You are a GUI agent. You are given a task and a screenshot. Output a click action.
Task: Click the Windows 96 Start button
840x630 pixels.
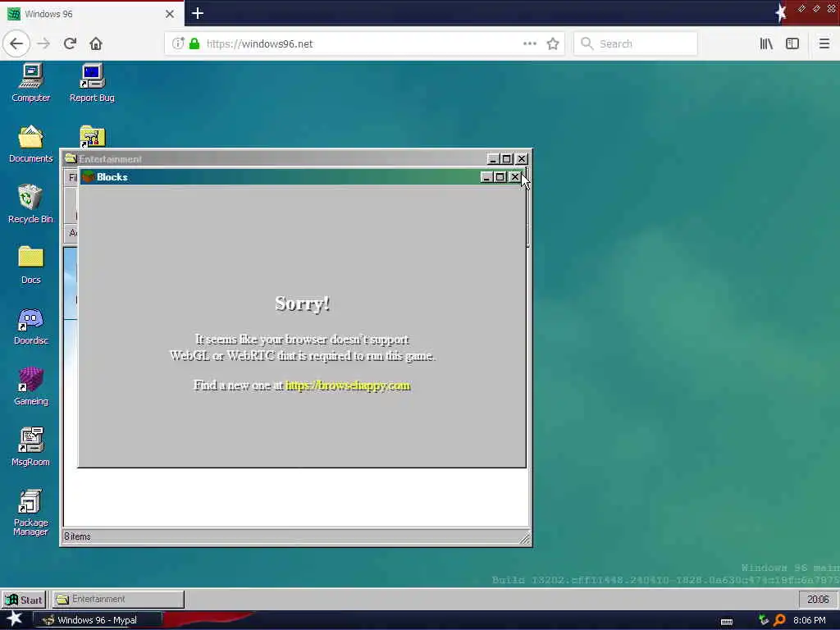pyautogui.click(x=24, y=600)
